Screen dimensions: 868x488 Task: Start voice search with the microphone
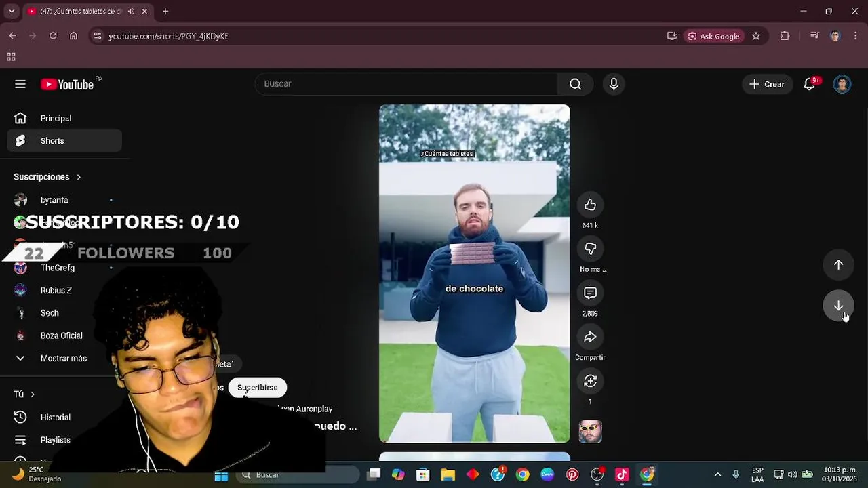point(614,84)
